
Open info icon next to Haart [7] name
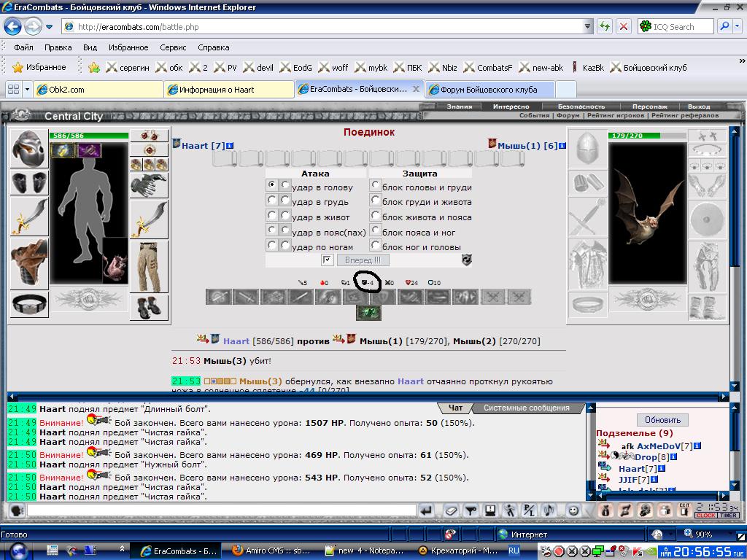point(230,146)
